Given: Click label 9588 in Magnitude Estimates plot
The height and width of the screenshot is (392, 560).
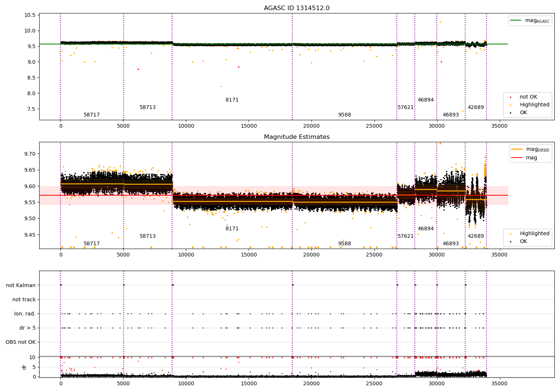Looking at the screenshot, I should [x=344, y=244].
